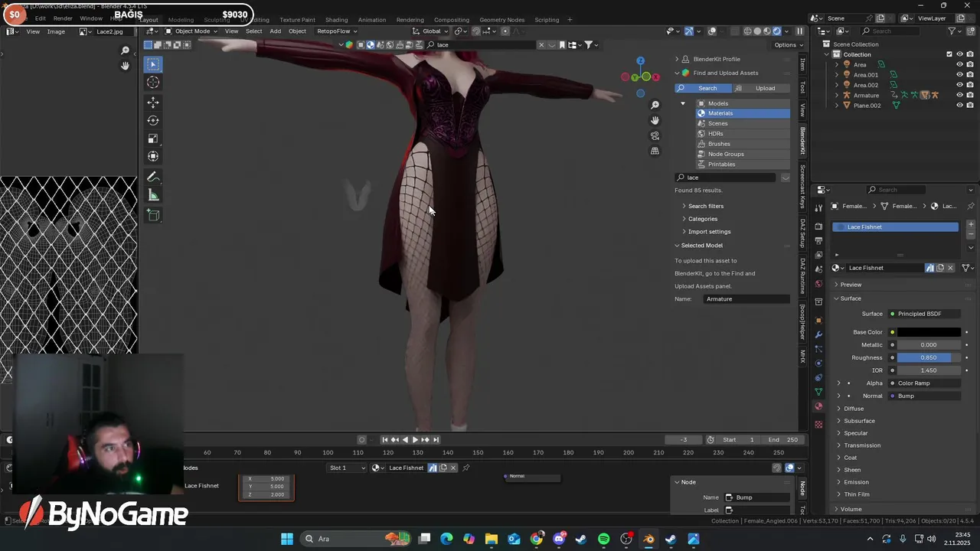Toggle Collection visibility eye icon
This screenshot has width=980, height=551.
[x=959, y=54]
